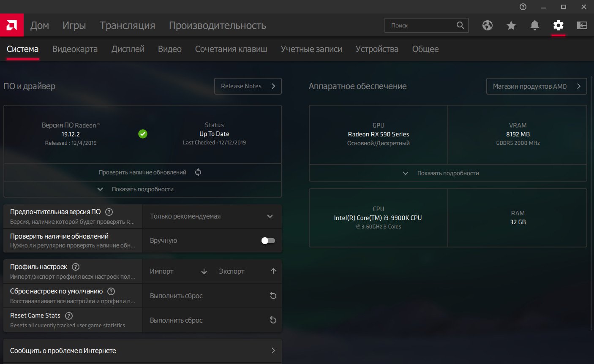The width and height of the screenshot is (594, 364).
Task: Click the Поиск search field
Action: pyautogui.click(x=420, y=25)
